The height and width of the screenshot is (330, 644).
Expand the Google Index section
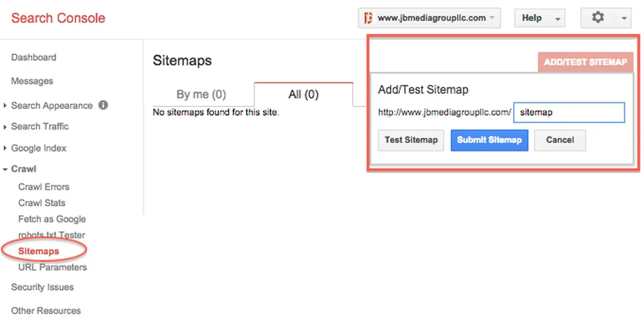[x=38, y=148]
